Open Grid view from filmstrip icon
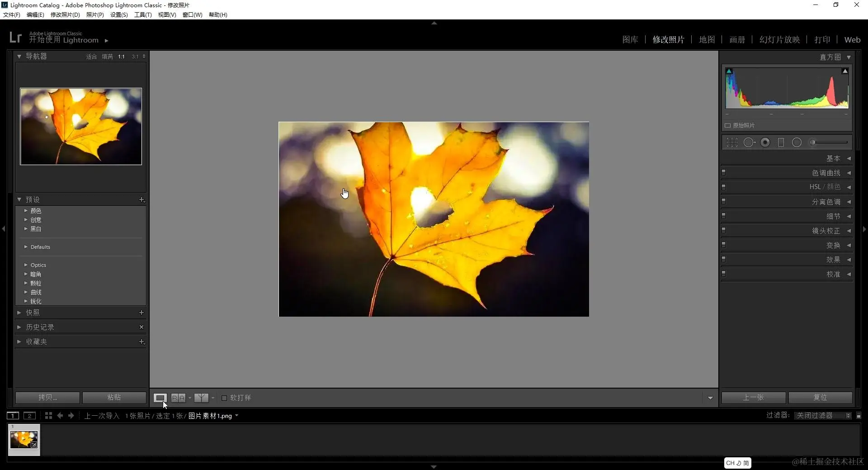 pyautogui.click(x=48, y=415)
